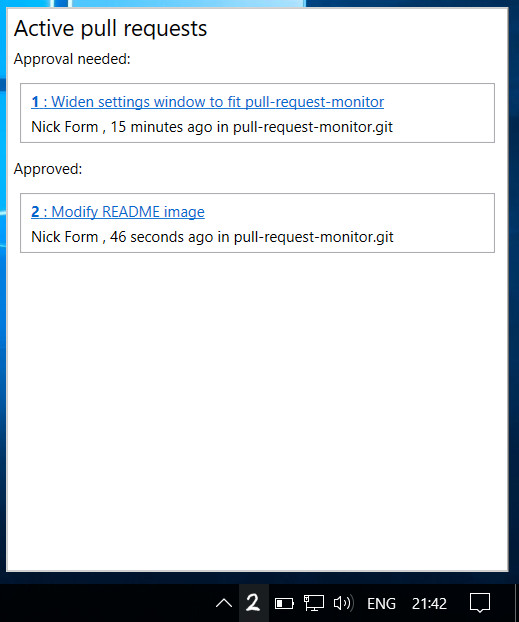Image resolution: width=519 pixels, height=622 pixels.
Task: Open pull request monitor tray icon showing 2
Action: (253, 603)
